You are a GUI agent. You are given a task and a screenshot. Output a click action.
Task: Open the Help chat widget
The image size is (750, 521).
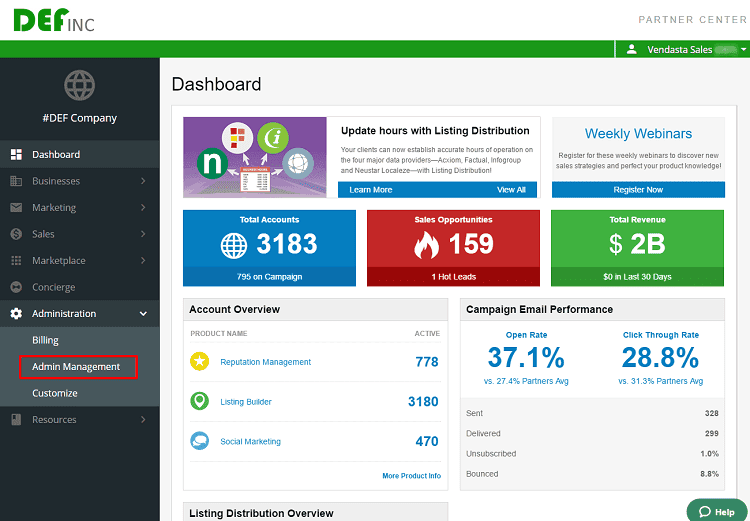click(717, 511)
